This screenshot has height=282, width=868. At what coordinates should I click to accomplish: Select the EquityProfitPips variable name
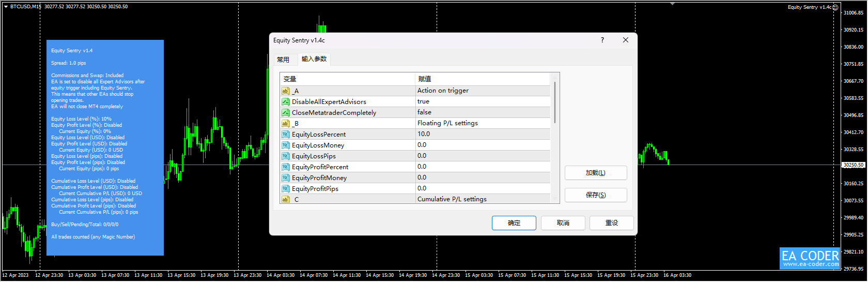pos(315,189)
